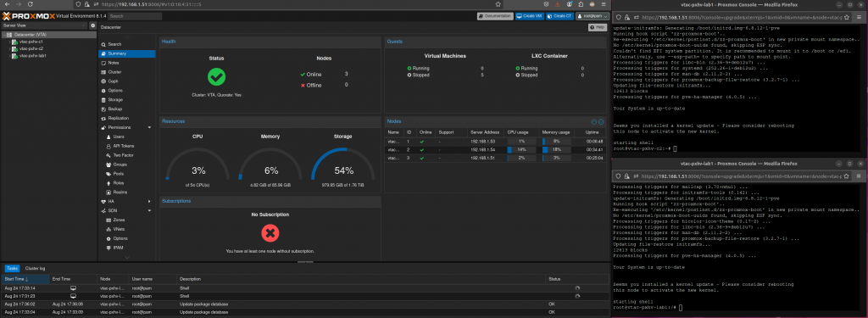Click the Create VM button
This screenshot has width=868, height=318.
tap(530, 17)
